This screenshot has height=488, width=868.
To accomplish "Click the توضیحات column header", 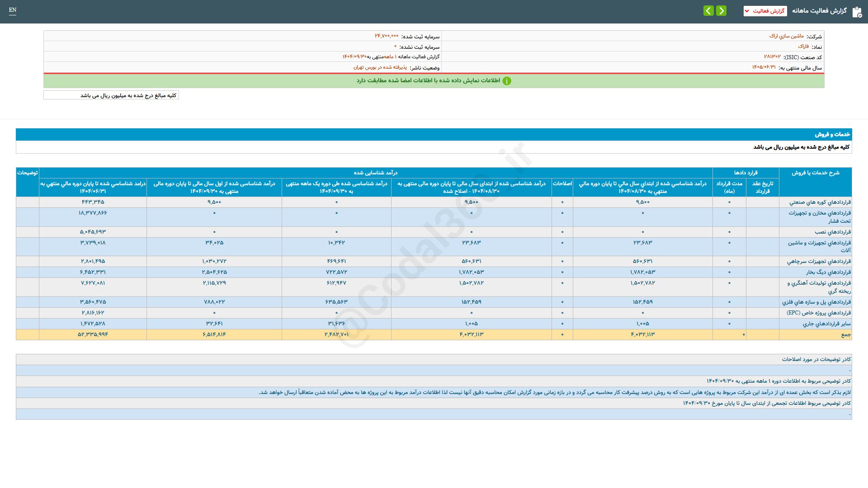I will [27, 173].
